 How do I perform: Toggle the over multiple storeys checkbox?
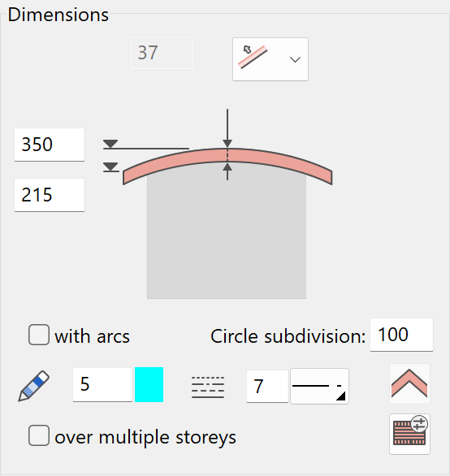click(39, 435)
